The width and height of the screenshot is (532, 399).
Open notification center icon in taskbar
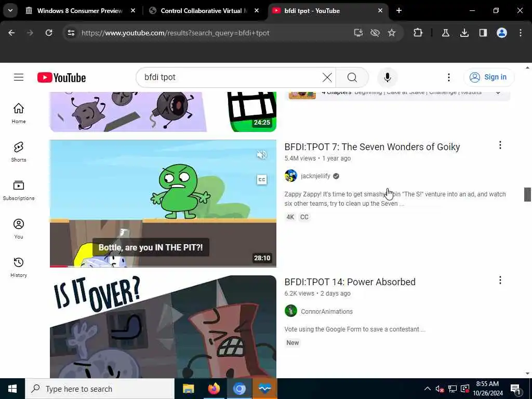coord(515,389)
